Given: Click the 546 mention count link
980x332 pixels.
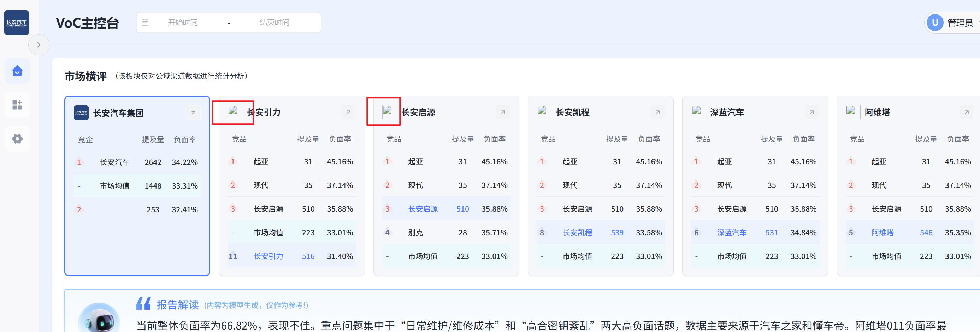Looking at the screenshot, I should point(926,232).
